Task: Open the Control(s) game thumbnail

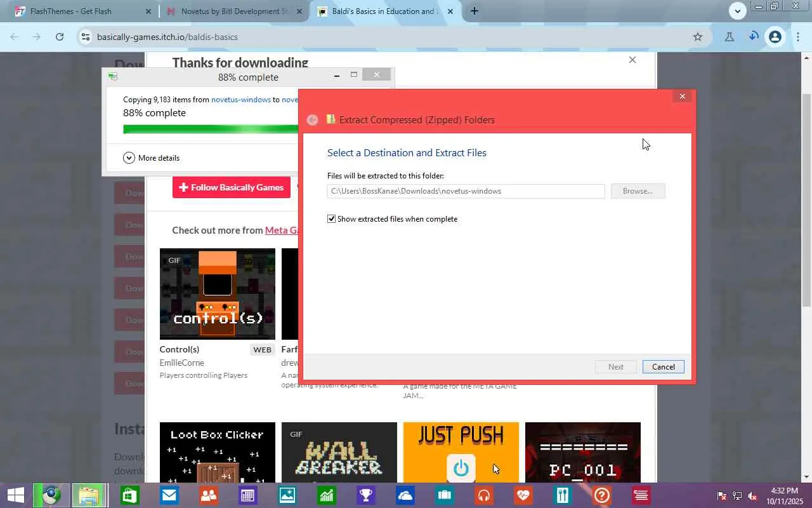Action: pos(218,294)
